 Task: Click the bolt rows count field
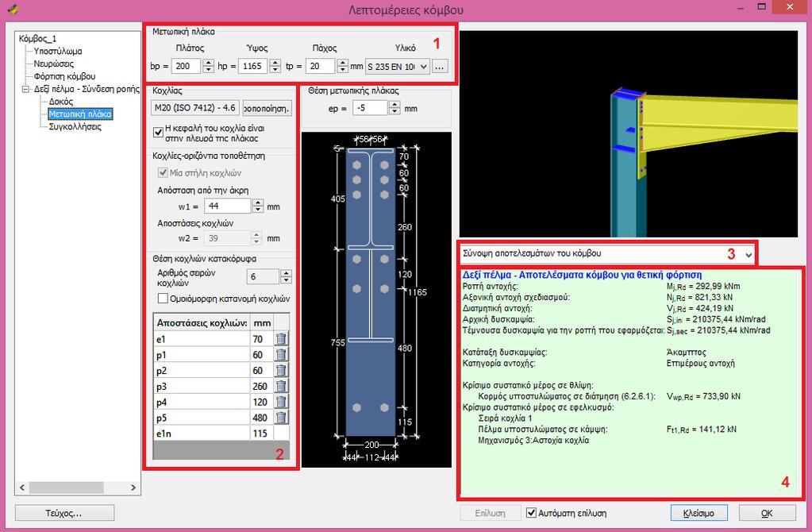click(x=263, y=276)
